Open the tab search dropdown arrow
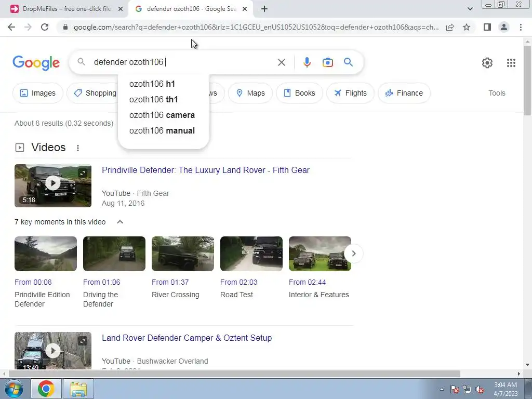Image resolution: width=532 pixels, height=399 pixels. [470, 9]
